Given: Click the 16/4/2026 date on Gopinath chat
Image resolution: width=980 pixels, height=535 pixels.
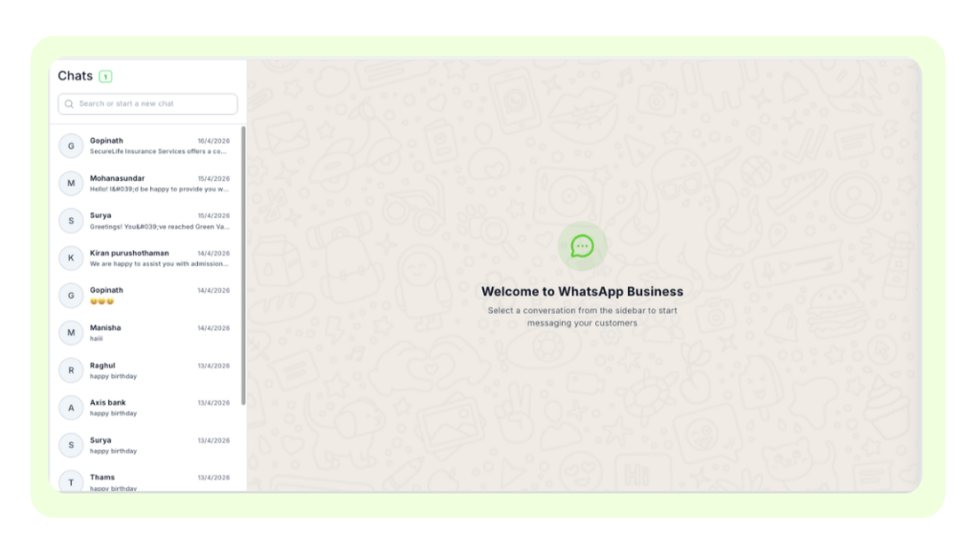Looking at the screenshot, I should click(213, 142).
